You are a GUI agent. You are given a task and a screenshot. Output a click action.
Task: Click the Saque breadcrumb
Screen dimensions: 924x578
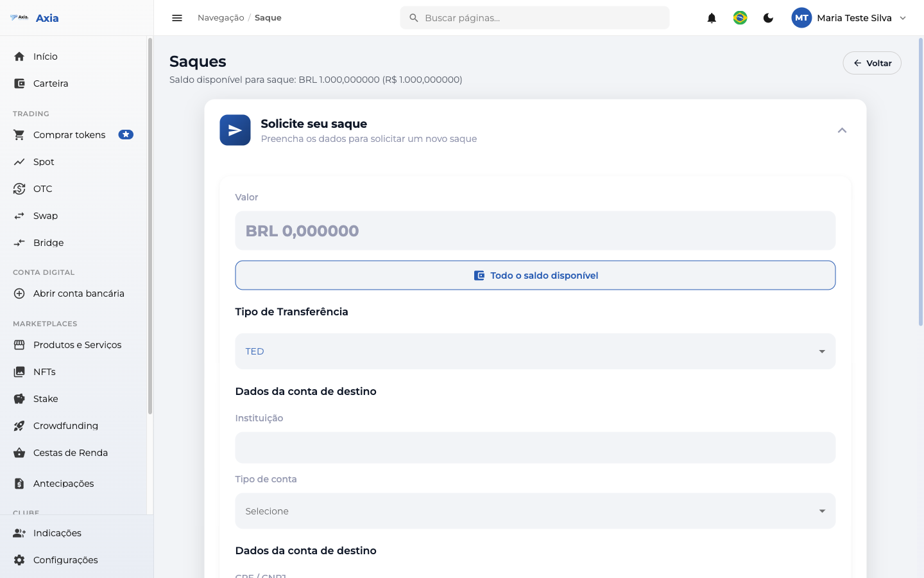click(268, 18)
